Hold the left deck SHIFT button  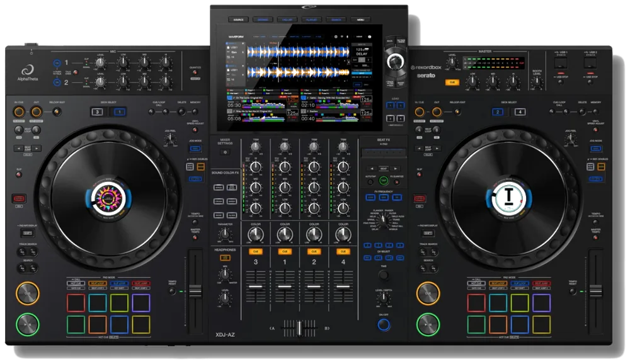point(28,232)
